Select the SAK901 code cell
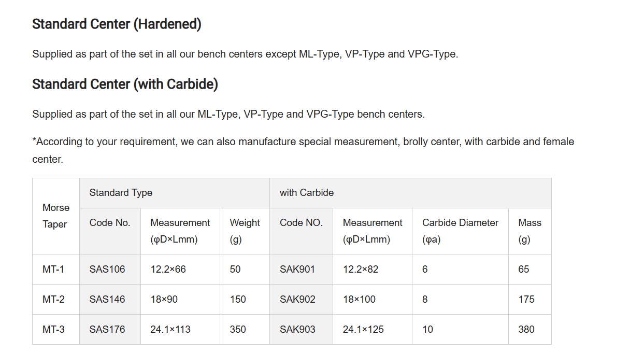This screenshot has height=353, width=644. 301,270
